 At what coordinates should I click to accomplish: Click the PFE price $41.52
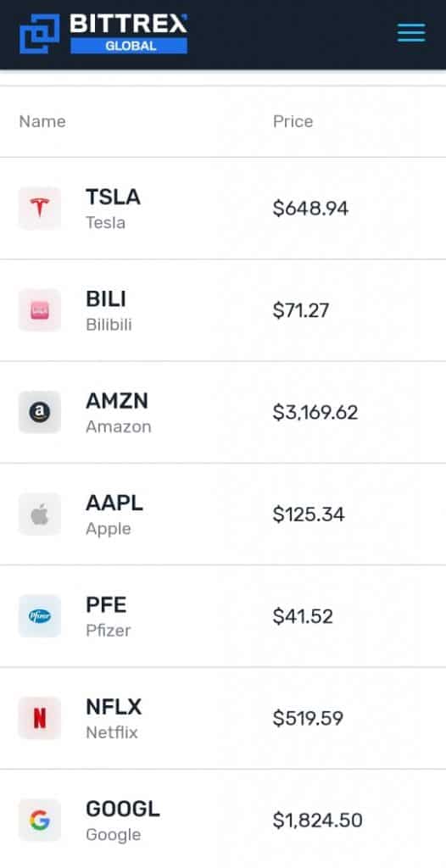click(303, 616)
